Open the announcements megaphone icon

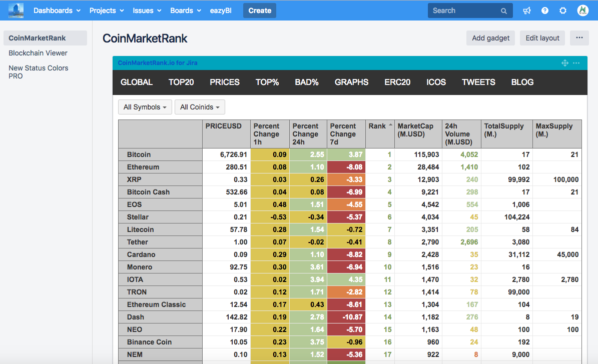point(526,10)
